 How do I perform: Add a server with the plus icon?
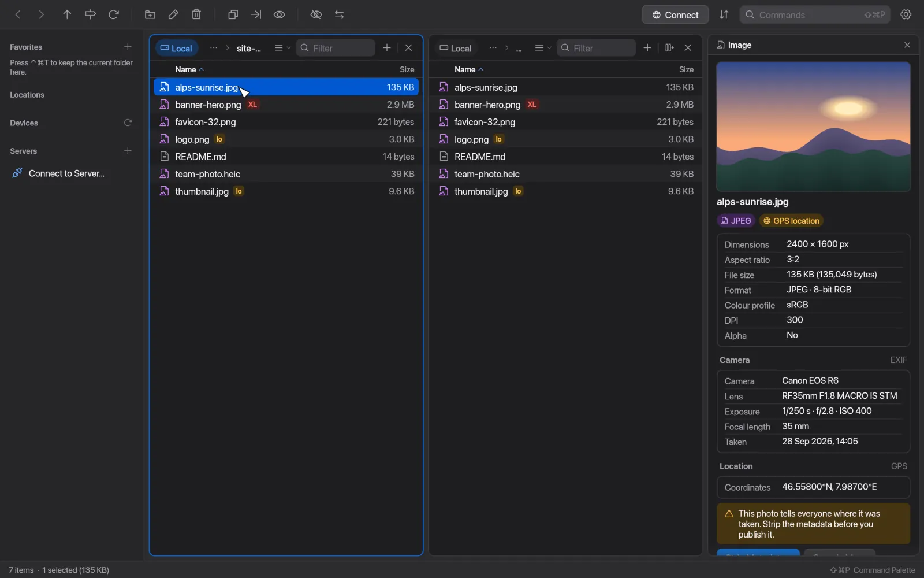[128, 151]
